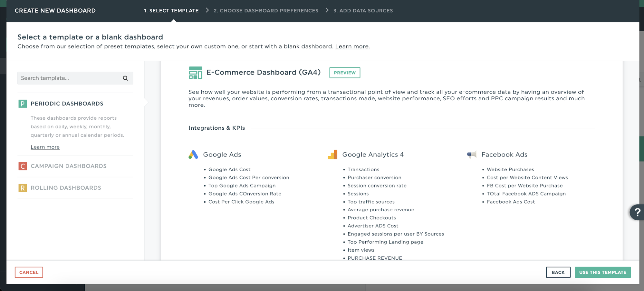Click the Item views KPI
This screenshot has height=291, width=644.
[361, 250]
